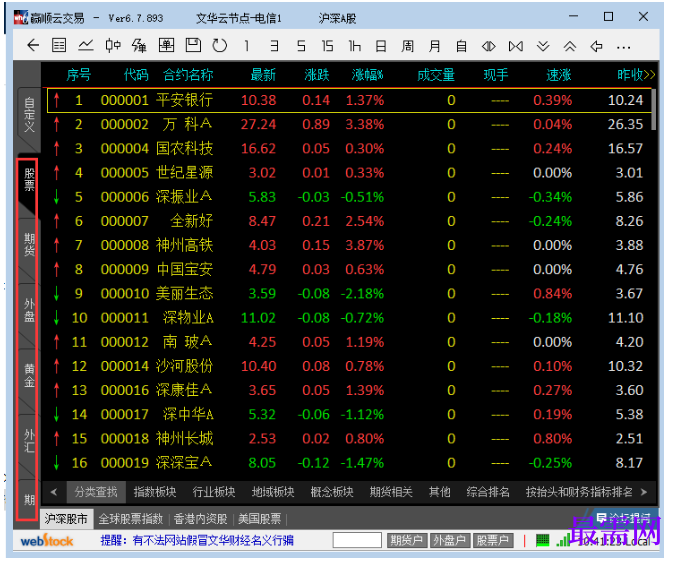This screenshot has height=562, width=680.
Task: Sort by the 涨幅% column header
Action: [x=367, y=75]
